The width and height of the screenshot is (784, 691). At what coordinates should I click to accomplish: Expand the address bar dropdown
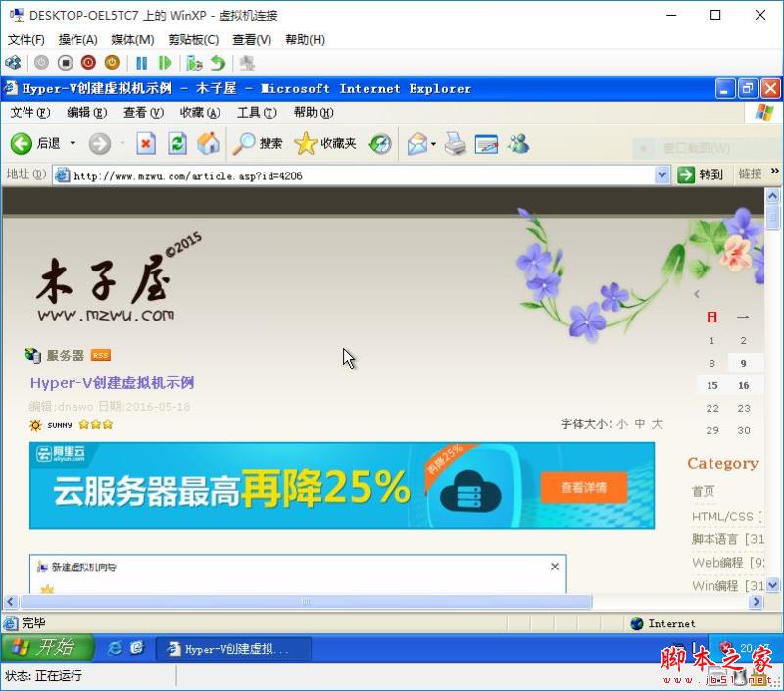(662, 175)
